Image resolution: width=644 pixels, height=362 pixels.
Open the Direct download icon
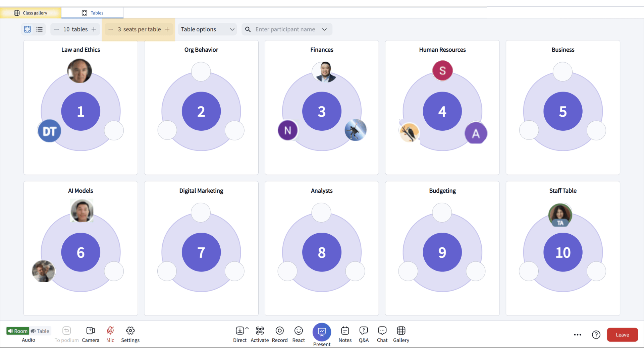[x=240, y=331]
